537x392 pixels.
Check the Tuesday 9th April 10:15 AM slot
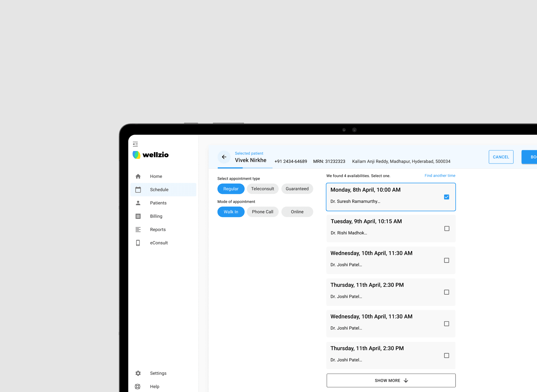pos(447,229)
